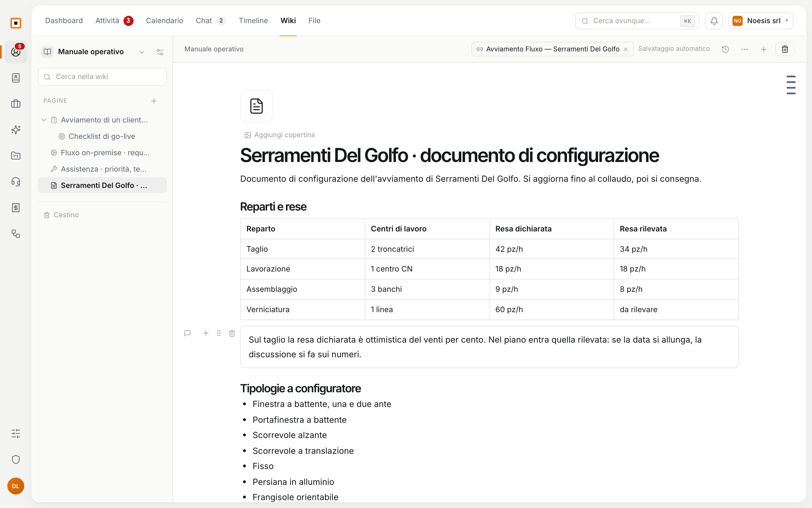The image size is (812, 508).
Task: Add a new page beside PAGINE
Action: pyautogui.click(x=154, y=101)
